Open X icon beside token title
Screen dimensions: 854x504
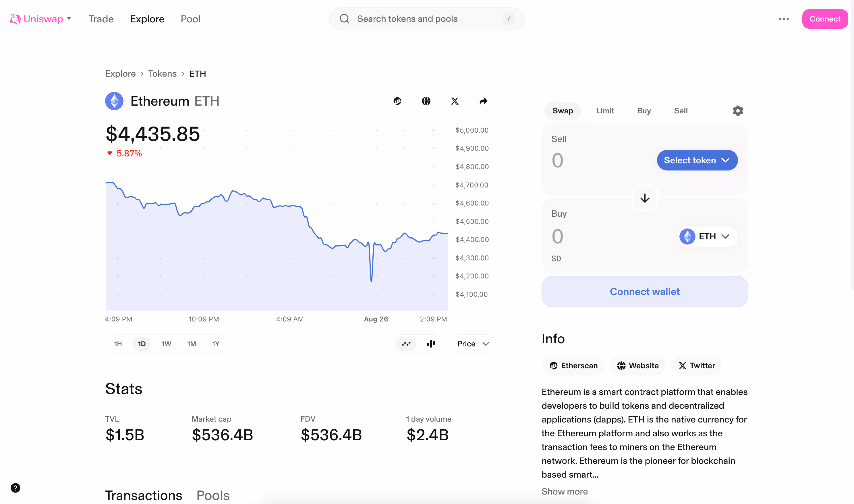(x=455, y=101)
